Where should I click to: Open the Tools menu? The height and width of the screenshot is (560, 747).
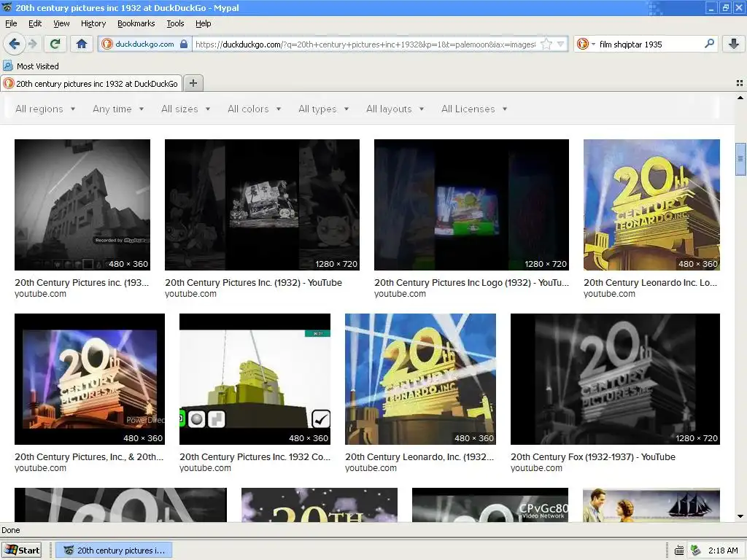[x=175, y=23]
